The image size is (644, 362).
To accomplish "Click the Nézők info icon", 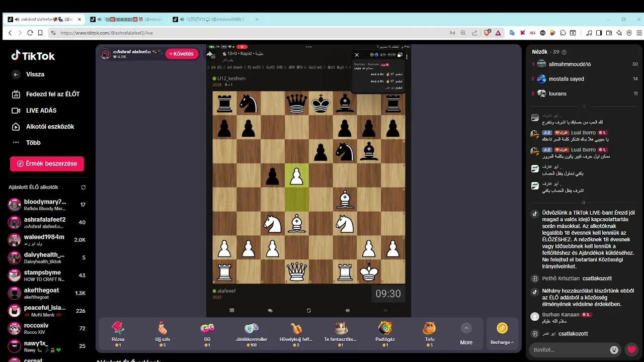I will (564, 52).
